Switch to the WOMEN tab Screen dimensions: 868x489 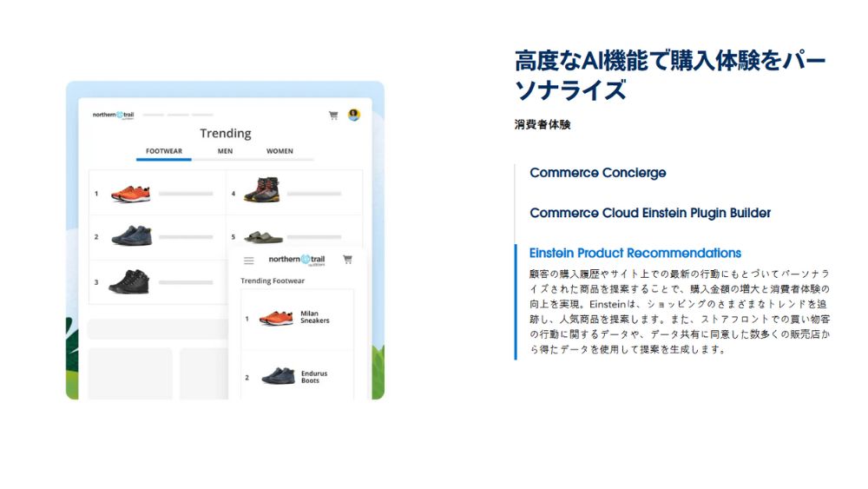pyautogui.click(x=279, y=151)
